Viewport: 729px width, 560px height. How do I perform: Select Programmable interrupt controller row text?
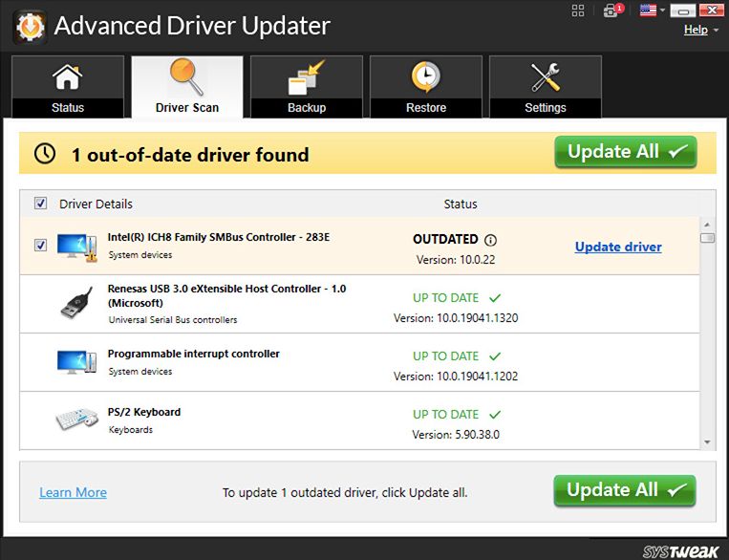coord(193,354)
